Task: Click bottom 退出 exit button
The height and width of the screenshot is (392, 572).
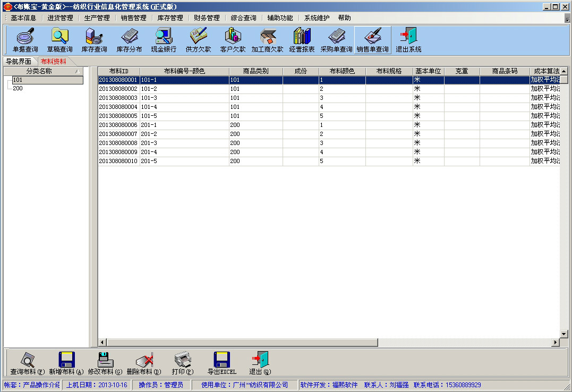Action: pos(260,363)
